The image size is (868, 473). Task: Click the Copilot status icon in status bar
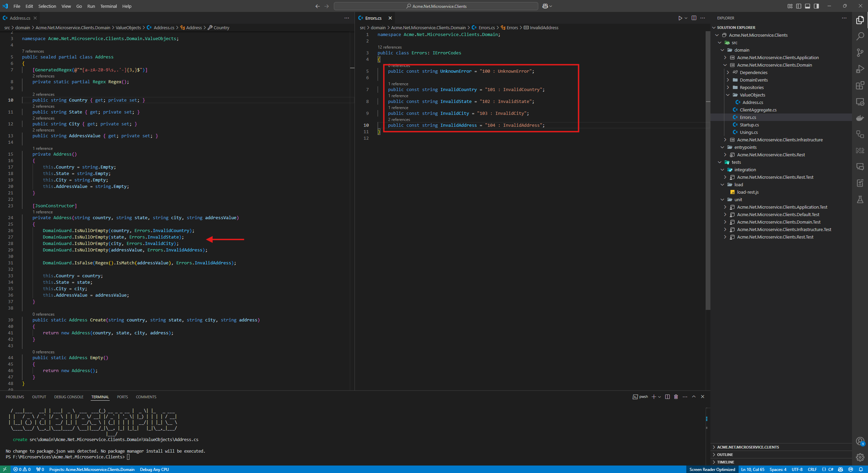click(840, 469)
